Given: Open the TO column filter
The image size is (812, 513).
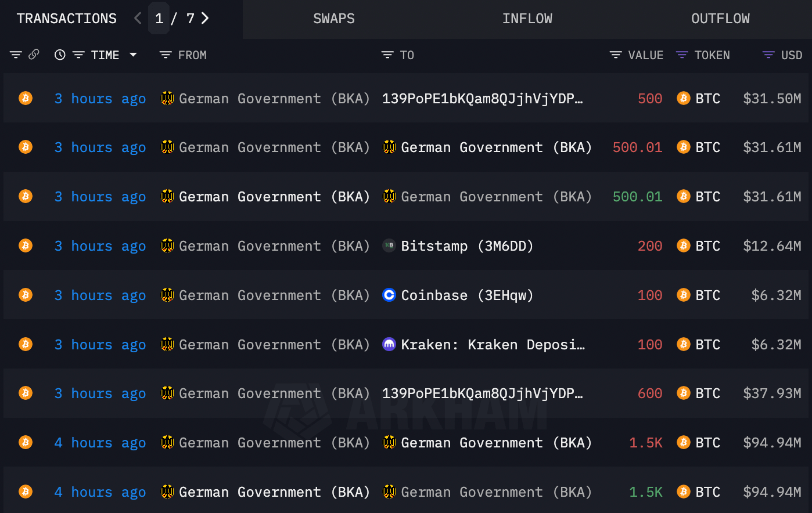Looking at the screenshot, I should [x=387, y=55].
